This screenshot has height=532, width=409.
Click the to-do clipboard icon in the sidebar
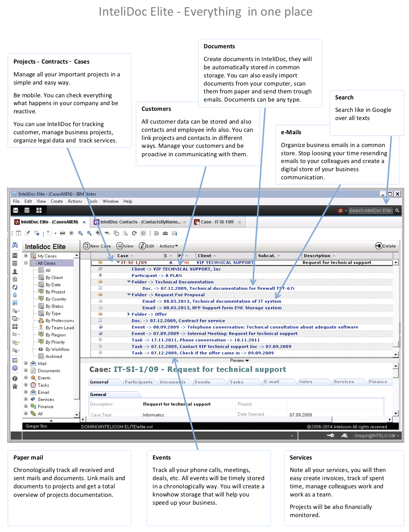pos(15,279)
